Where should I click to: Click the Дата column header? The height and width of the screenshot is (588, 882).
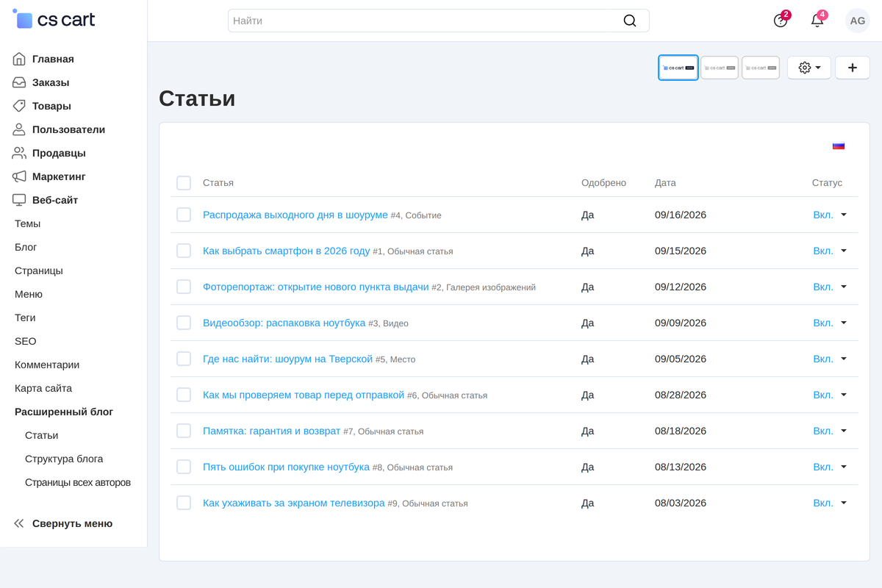[665, 183]
